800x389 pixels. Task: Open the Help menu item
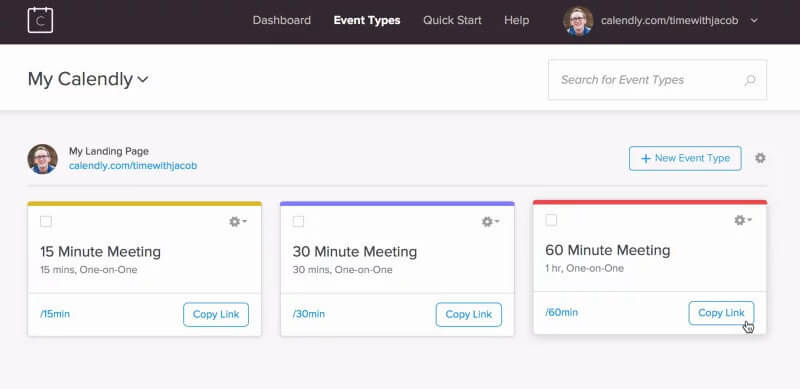(x=516, y=20)
